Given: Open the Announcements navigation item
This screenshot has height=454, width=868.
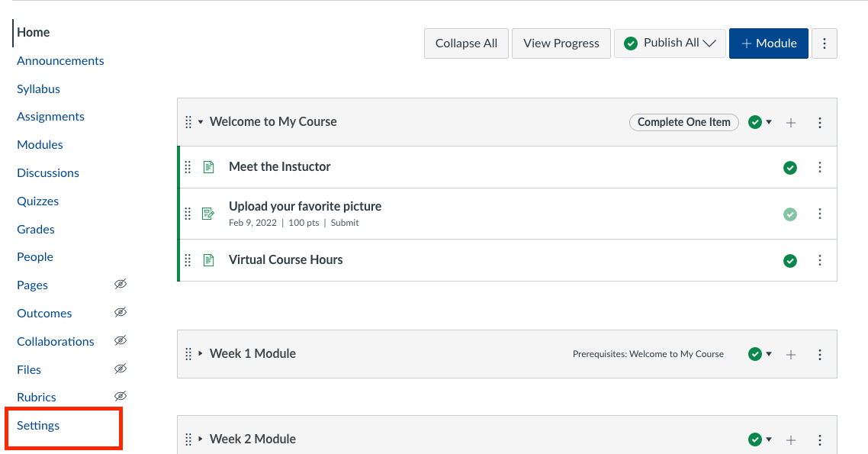Looking at the screenshot, I should pos(59,60).
